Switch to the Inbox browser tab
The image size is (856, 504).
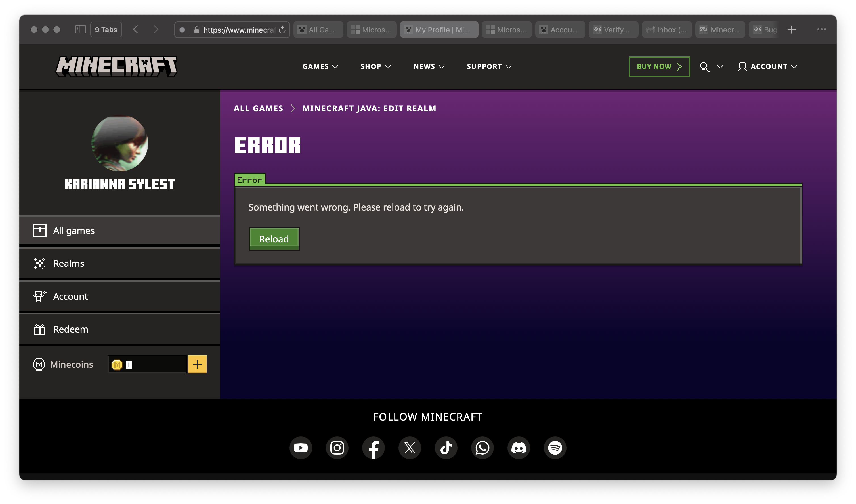[666, 30]
